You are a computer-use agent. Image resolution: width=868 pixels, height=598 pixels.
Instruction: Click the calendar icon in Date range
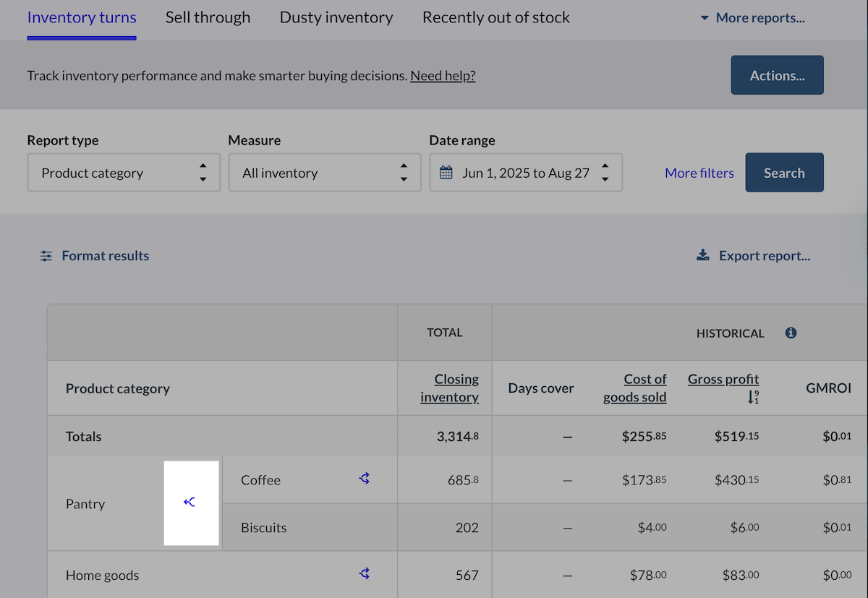tap(446, 173)
